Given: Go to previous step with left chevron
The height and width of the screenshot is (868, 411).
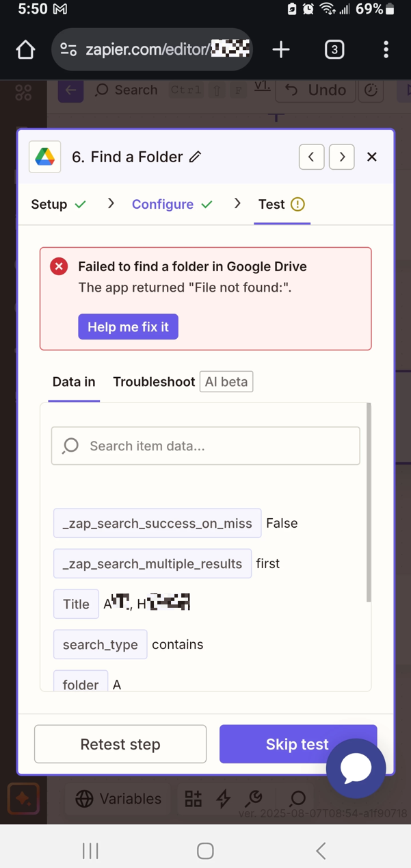Looking at the screenshot, I should coord(311,157).
